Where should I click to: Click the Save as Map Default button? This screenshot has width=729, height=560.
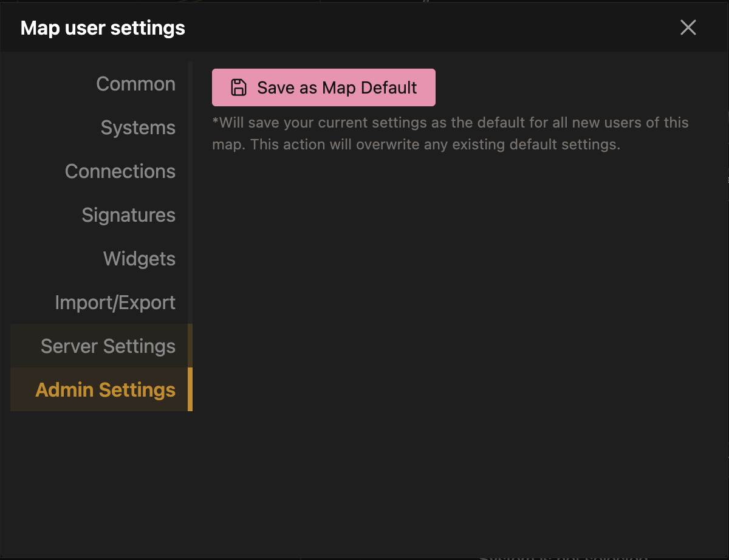(323, 87)
